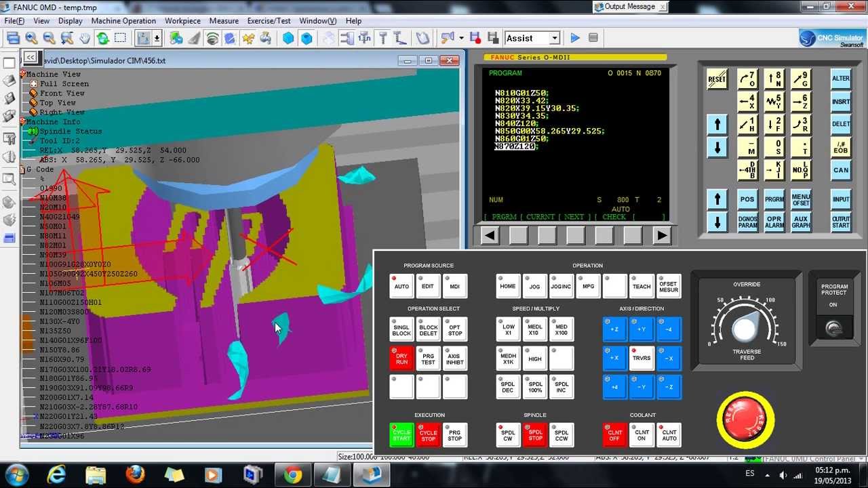868x488 pixels.
Task: Toggle the SINGL BLOCK option
Action: [401, 329]
